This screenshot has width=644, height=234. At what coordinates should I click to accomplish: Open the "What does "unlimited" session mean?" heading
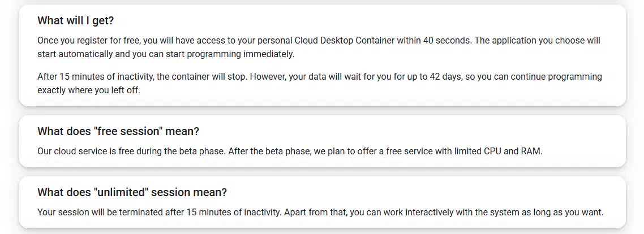pyautogui.click(x=132, y=192)
